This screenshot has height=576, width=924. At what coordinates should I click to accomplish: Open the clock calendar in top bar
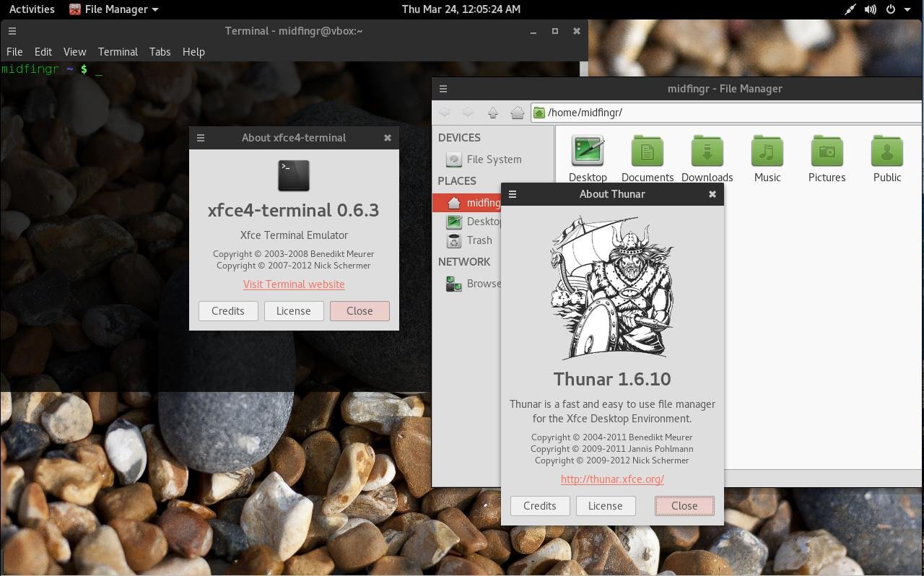[461, 9]
